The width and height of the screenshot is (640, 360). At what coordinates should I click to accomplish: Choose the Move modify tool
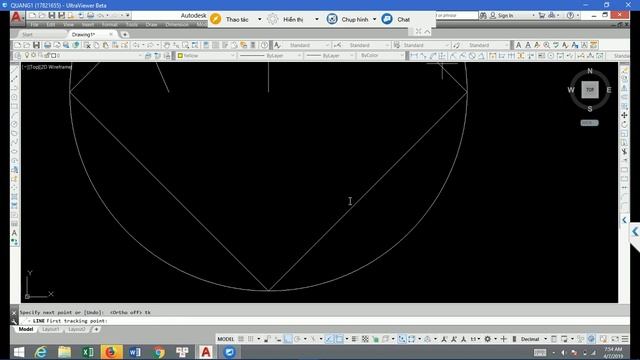(624, 115)
